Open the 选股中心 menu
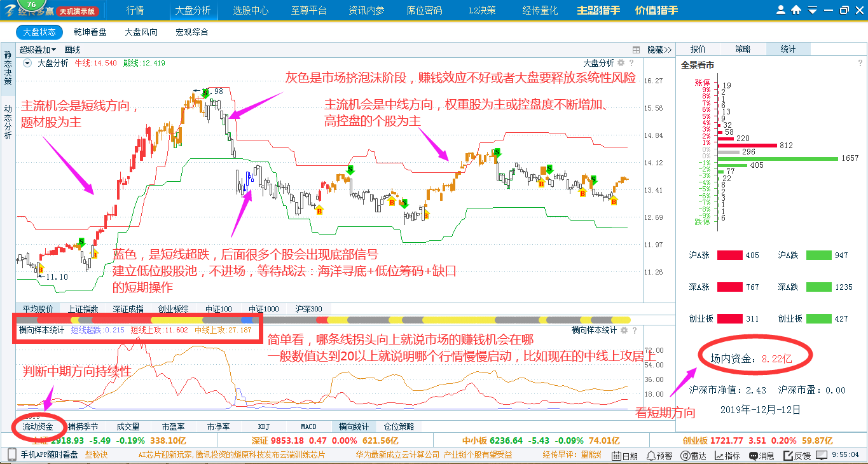 pyautogui.click(x=251, y=10)
